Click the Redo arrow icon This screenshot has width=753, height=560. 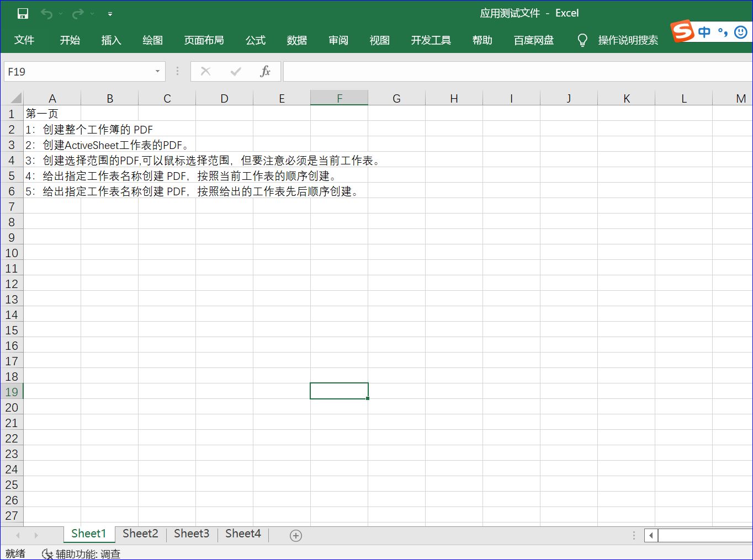[x=78, y=14]
